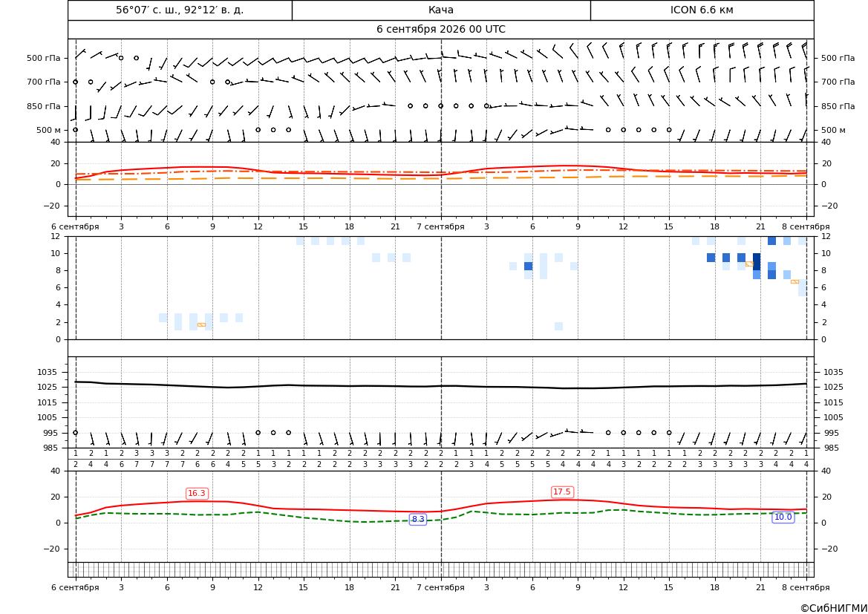Click the 8 сентября label on bottom axis
Screen dimensions: 868x614
[806, 587]
